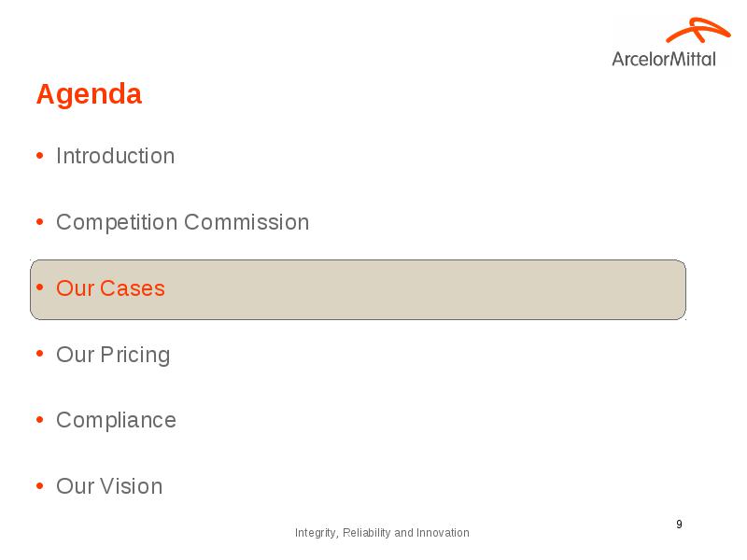
Task: Click the word Reliability in the footer
Action: coord(367,533)
